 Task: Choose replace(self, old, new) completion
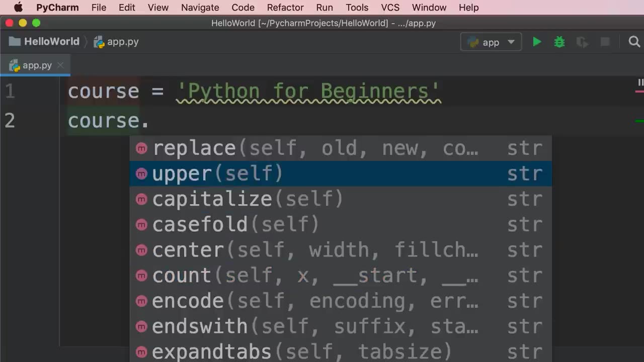[x=341, y=148]
